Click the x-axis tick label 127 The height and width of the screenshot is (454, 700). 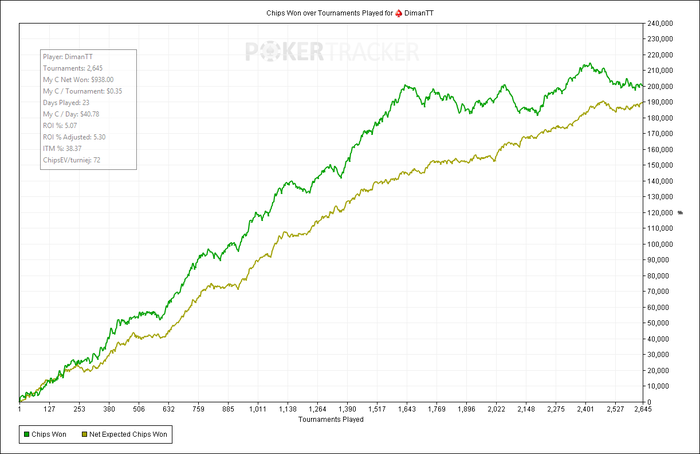(49, 409)
